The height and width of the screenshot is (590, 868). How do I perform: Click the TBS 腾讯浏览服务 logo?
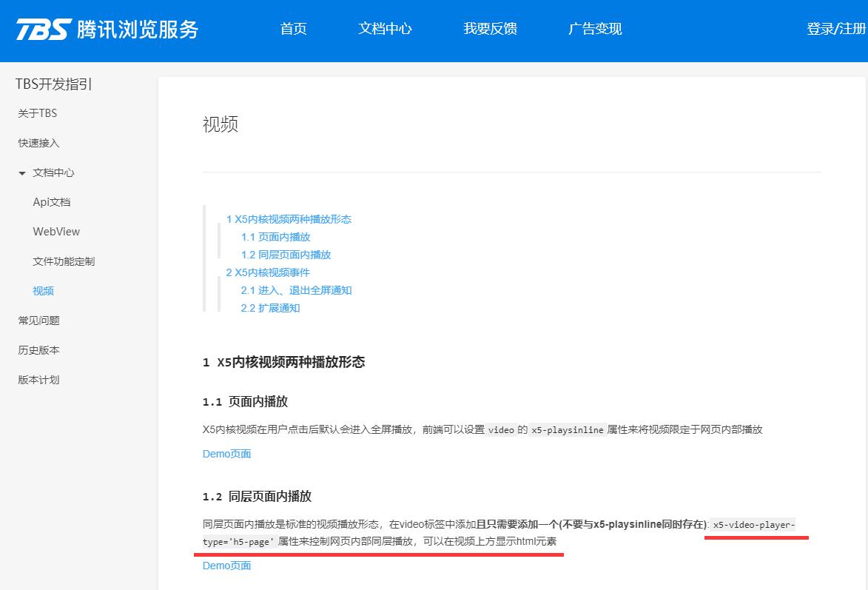pyautogui.click(x=107, y=29)
